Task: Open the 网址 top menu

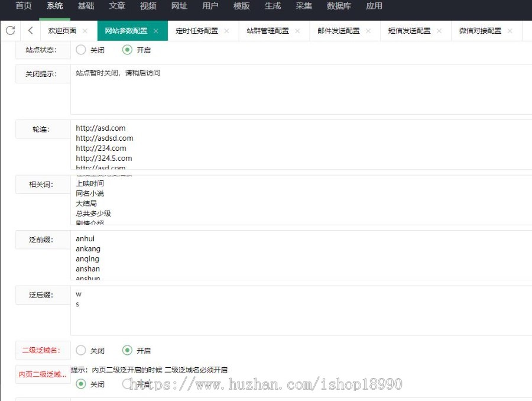Action: point(179,6)
